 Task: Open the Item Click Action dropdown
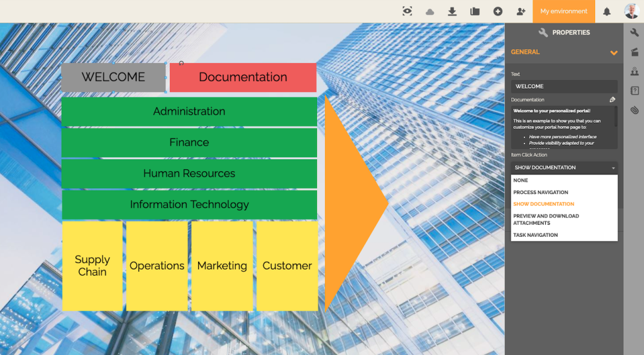coord(563,167)
